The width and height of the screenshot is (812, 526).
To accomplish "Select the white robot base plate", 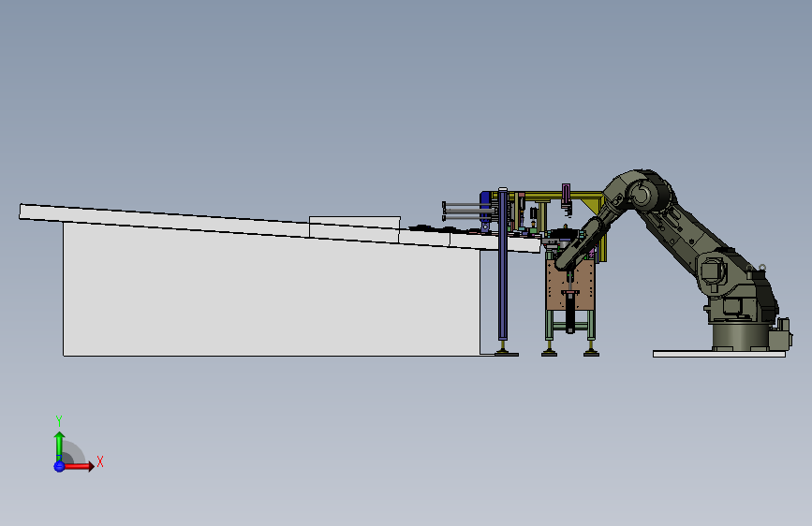I will [x=718, y=354].
